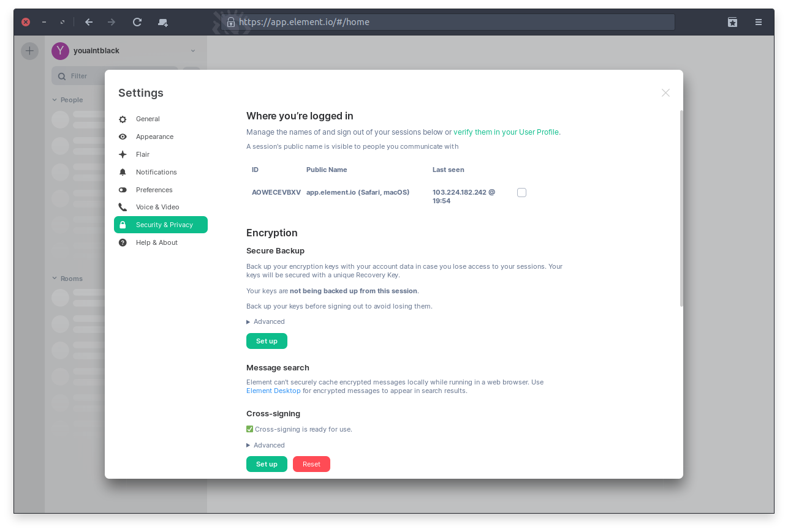Click Set up button under Secure Backup
Image resolution: width=788 pixels, height=532 pixels.
pyautogui.click(x=267, y=342)
